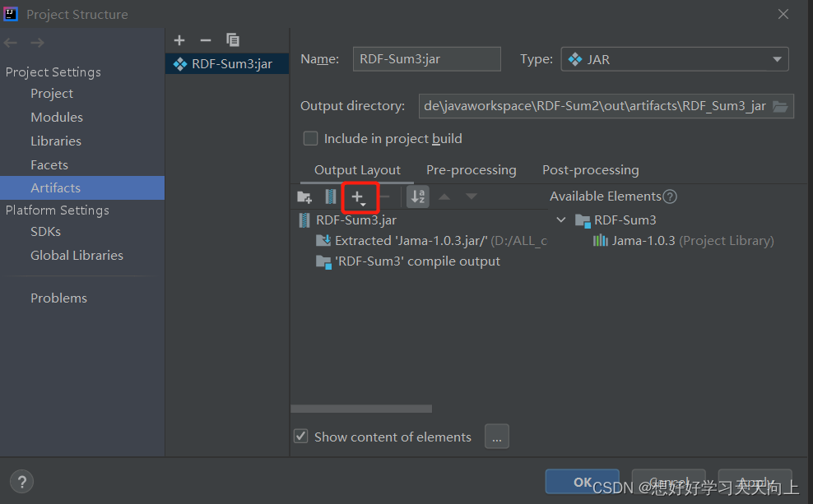This screenshot has height=504, width=813.
Task: Toggle Include in project build
Action: pos(310,139)
